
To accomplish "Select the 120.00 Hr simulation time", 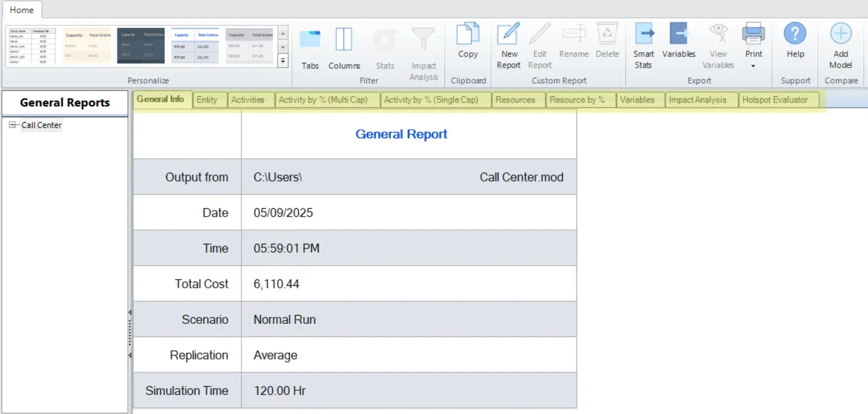I will pyautogui.click(x=280, y=390).
